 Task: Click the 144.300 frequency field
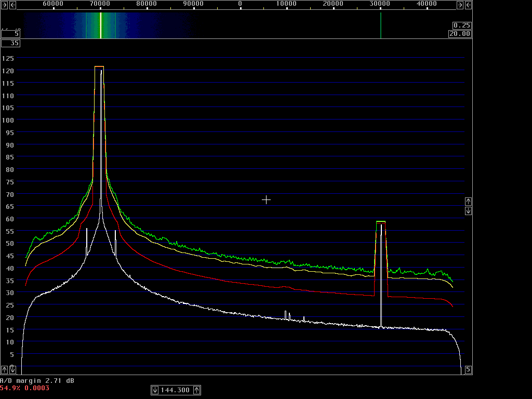click(x=176, y=390)
